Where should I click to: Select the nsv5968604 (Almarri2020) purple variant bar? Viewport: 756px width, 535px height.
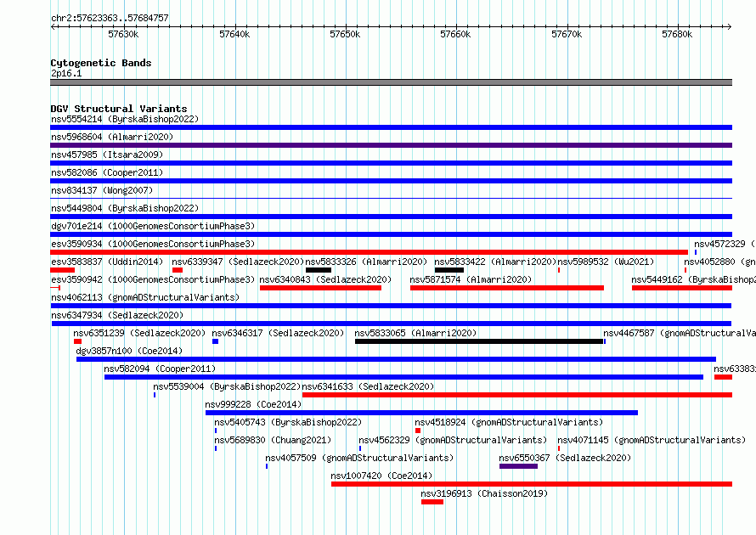coord(391,145)
